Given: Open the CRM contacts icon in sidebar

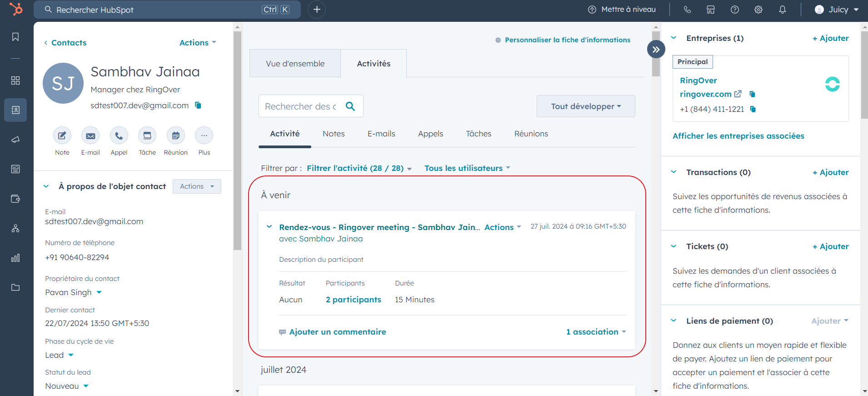Looking at the screenshot, I should tap(15, 110).
